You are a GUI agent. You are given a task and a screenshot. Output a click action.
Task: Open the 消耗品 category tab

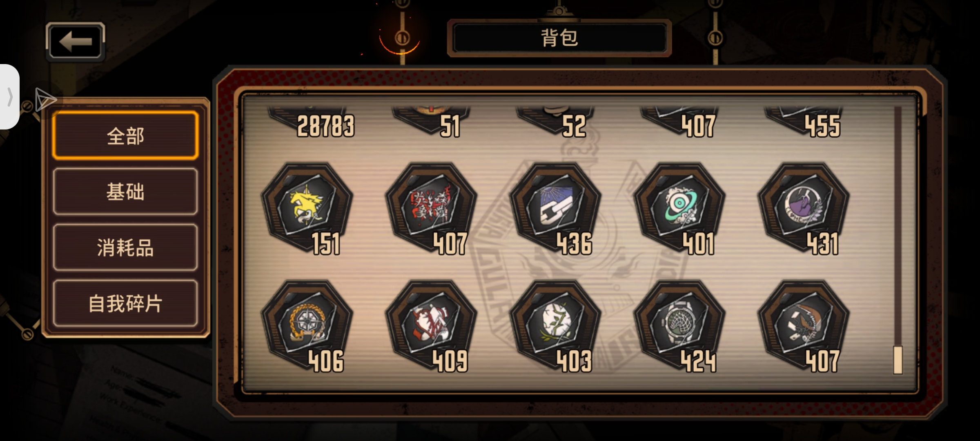pyautogui.click(x=125, y=247)
